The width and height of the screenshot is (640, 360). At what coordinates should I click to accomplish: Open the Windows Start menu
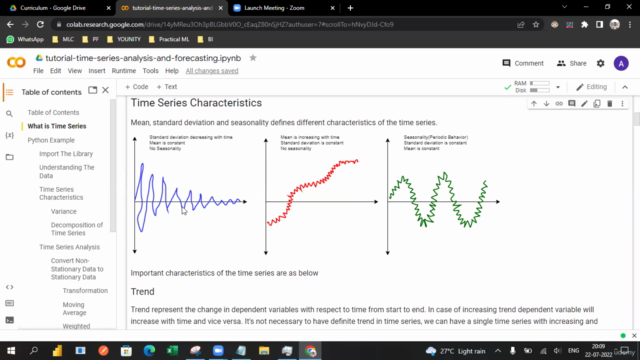click(11, 351)
